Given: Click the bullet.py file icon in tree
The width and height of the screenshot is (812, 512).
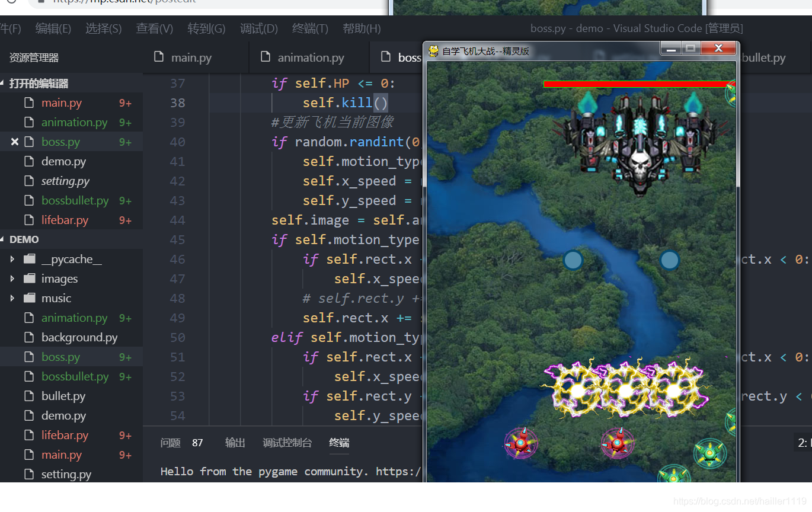Looking at the screenshot, I should coord(29,396).
